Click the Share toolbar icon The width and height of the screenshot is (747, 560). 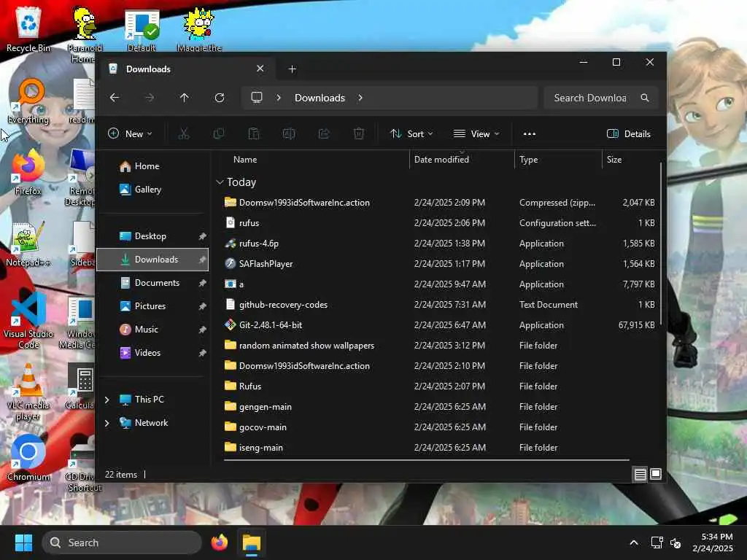[324, 134]
